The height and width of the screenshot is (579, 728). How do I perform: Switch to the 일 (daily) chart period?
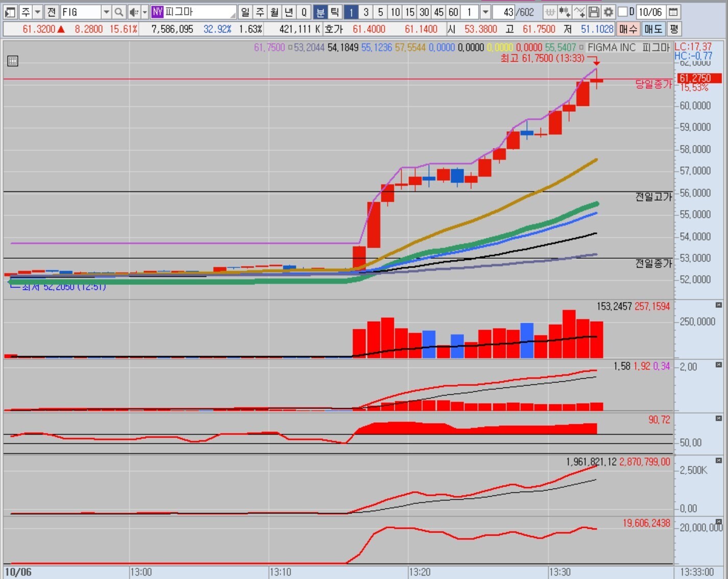coord(245,12)
